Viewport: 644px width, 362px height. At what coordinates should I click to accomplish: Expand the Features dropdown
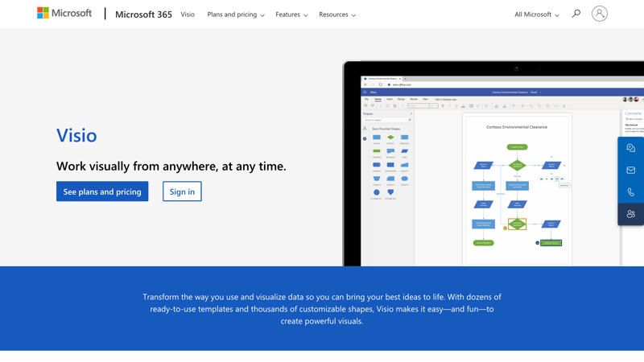coord(291,14)
